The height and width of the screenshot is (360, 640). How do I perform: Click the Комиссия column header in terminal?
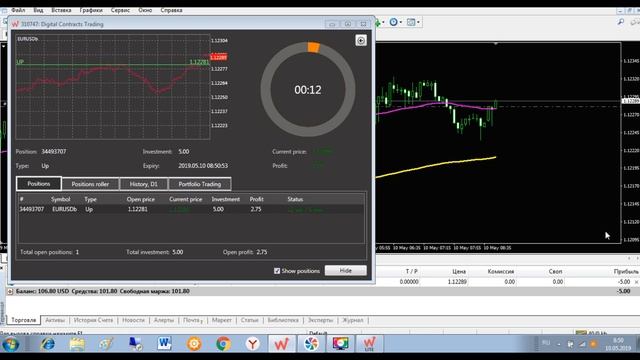(x=501, y=271)
